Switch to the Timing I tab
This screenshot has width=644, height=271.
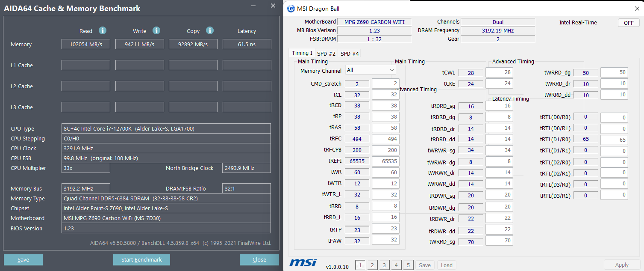(x=302, y=53)
